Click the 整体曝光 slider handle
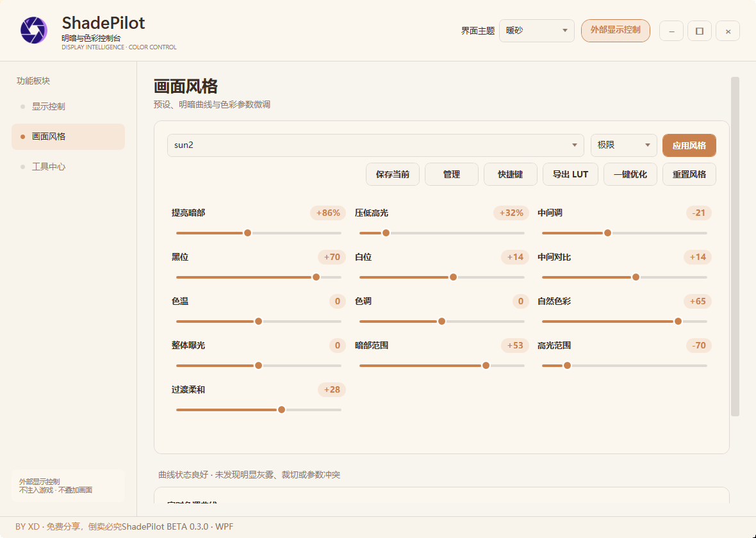 [258, 366]
